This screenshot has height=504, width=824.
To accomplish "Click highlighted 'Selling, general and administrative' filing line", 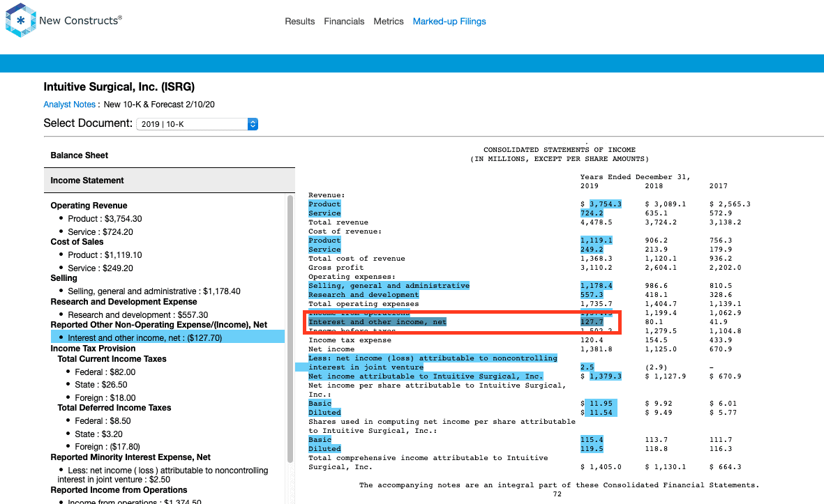I will click(x=389, y=286).
